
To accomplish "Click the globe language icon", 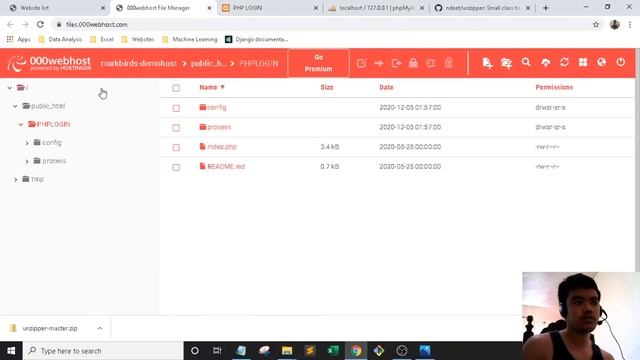I will coord(601,62).
